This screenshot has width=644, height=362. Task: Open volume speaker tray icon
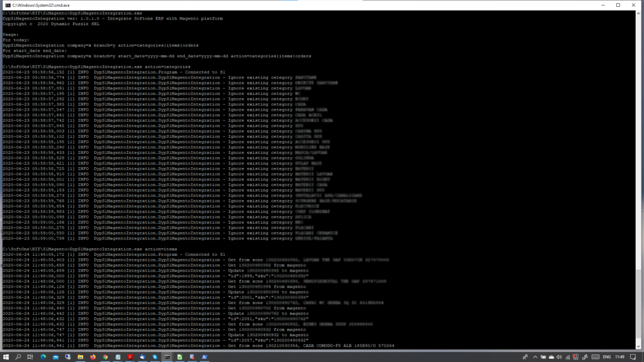click(559, 357)
